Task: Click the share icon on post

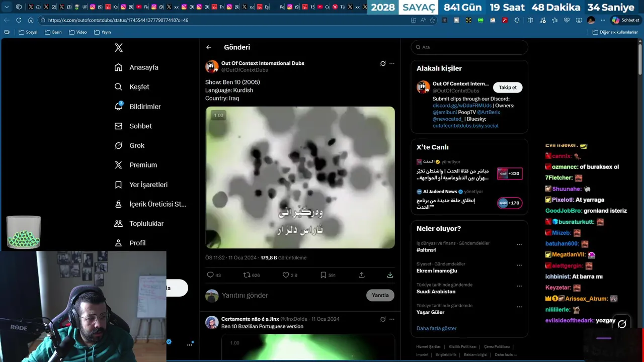Action: [x=362, y=275]
